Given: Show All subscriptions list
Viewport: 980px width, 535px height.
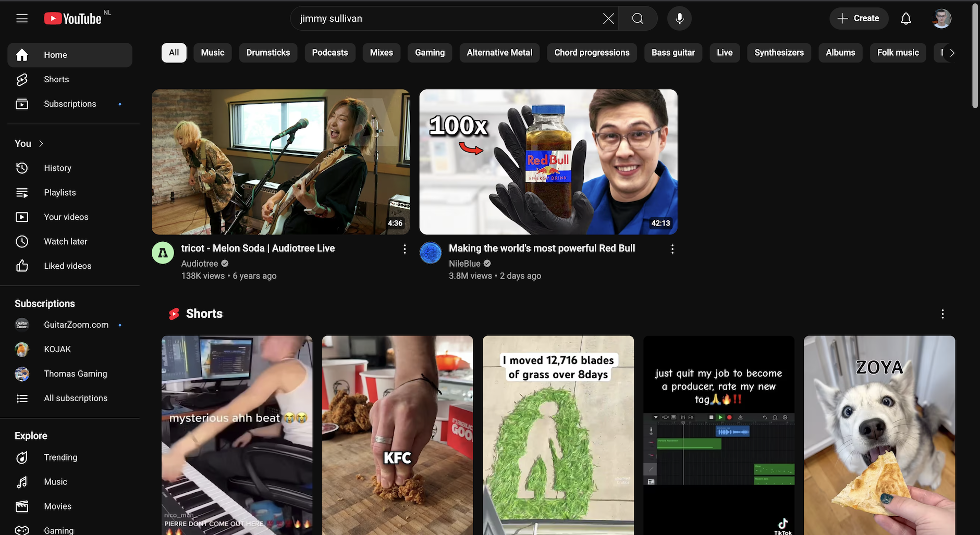Looking at the screenshot, I should point(70,398).
